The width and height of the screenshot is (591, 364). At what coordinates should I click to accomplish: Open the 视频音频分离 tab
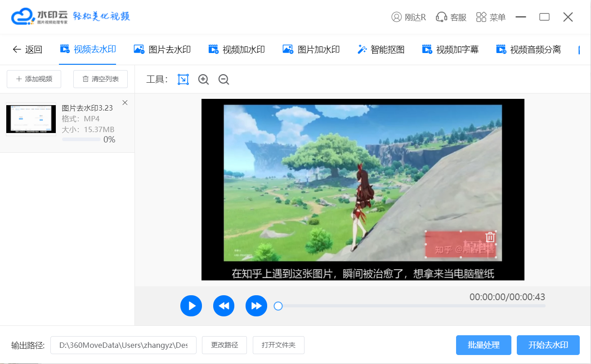(x=528, y=49)
